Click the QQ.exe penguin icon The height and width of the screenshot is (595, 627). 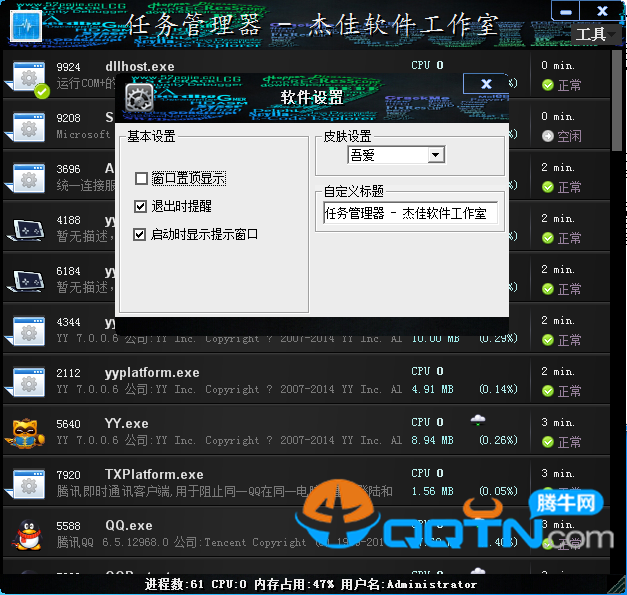click(x=25, y=534)
